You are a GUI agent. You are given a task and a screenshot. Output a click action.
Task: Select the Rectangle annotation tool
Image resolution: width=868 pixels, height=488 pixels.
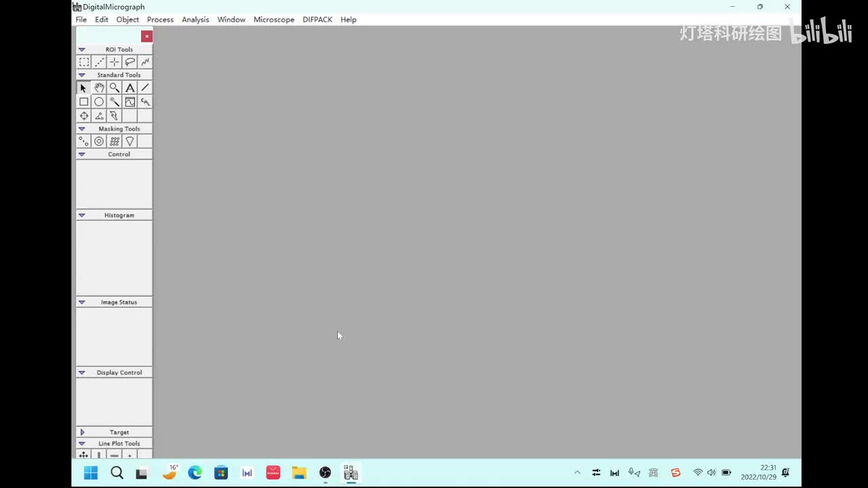(84, 102)
